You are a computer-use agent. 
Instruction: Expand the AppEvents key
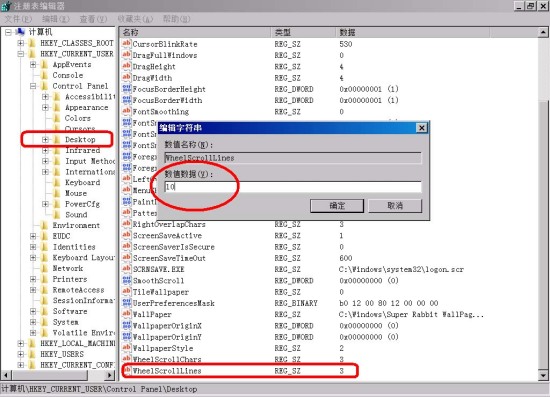33,65
